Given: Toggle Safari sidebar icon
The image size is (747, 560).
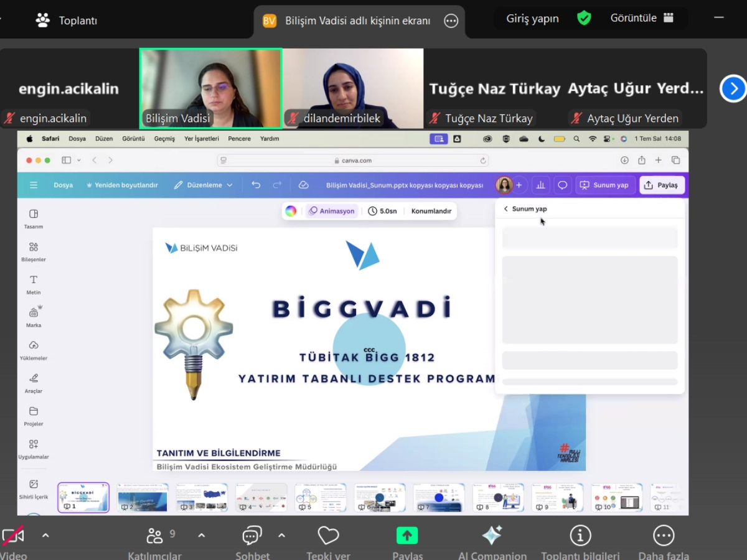Looking at the screenshot, I should [x=66, y=160].
